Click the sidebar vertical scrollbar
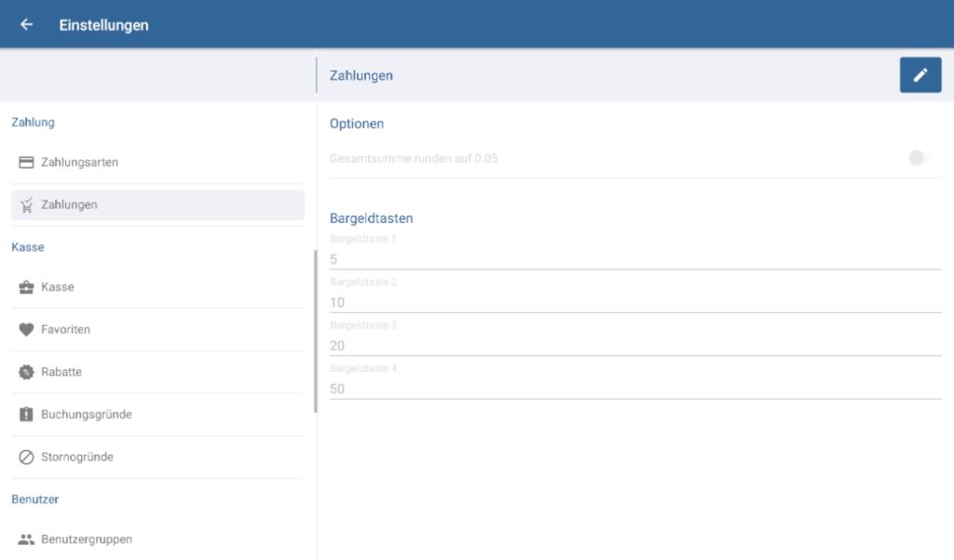The width and height of the screenshot is (954, 560). pos(316,331)
